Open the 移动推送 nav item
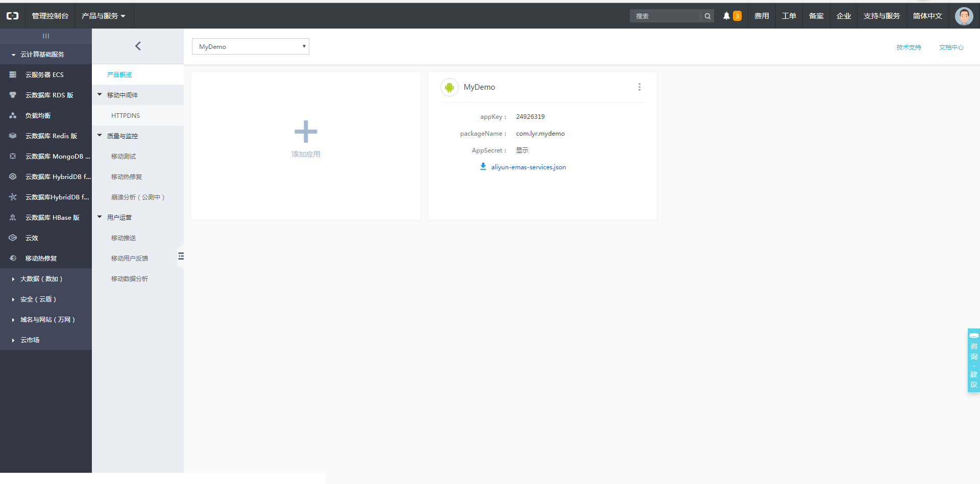This screenshot has width=980, height=484. click(x=138, y=238)
